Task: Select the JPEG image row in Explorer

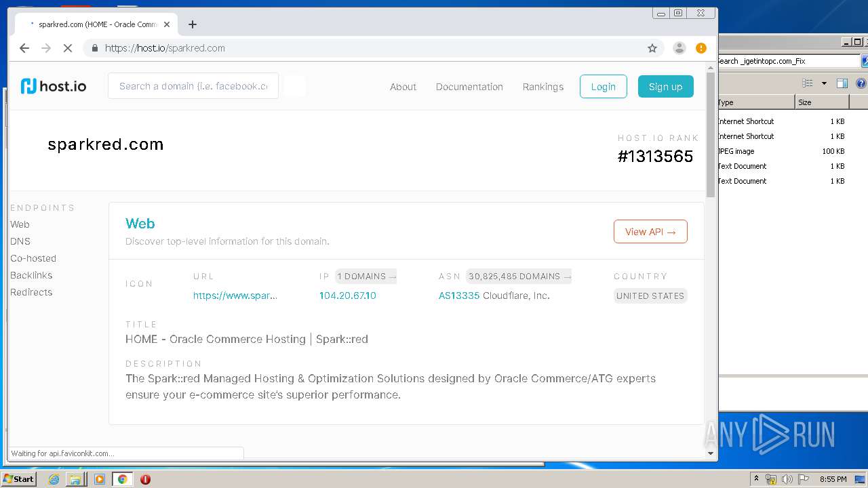Action: pyautogui.click(x=781, y=151)
